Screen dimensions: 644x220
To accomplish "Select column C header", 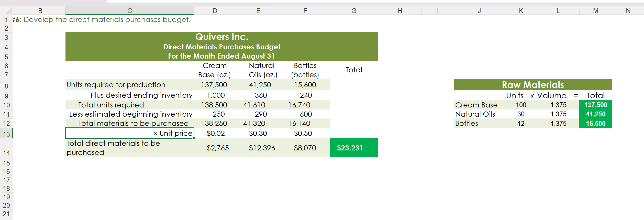I will click(130, 10).
